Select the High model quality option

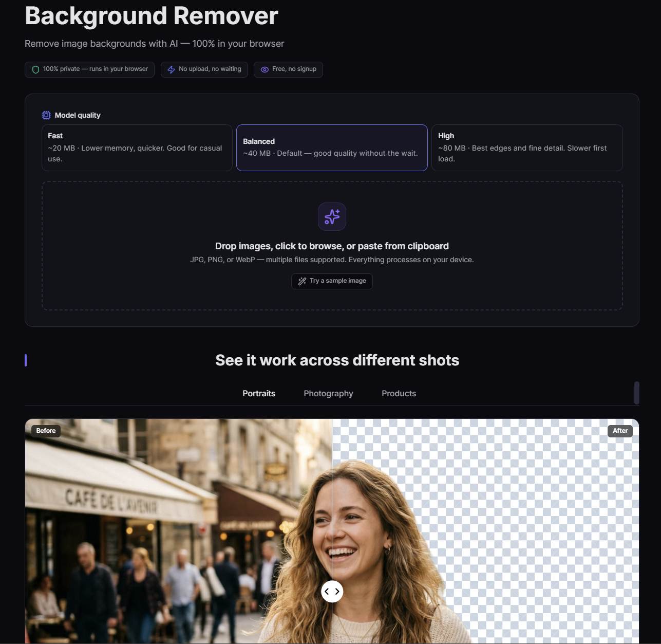[527, 148]
